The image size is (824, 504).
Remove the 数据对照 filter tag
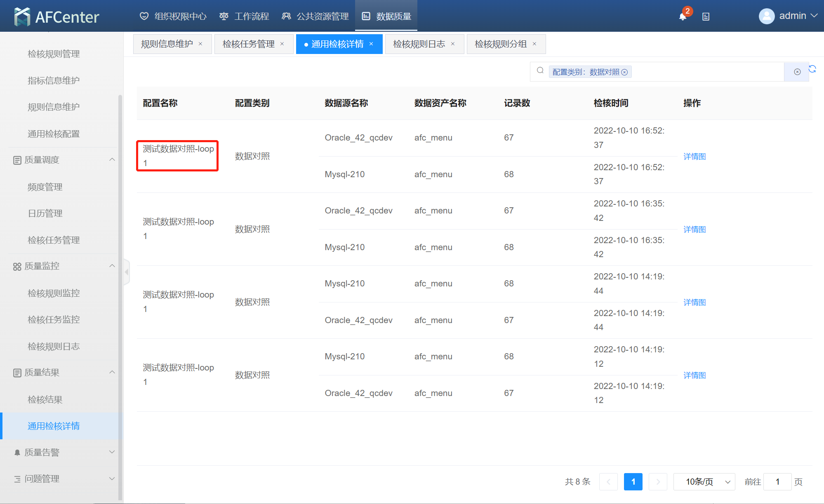click(x=624, y=72)
